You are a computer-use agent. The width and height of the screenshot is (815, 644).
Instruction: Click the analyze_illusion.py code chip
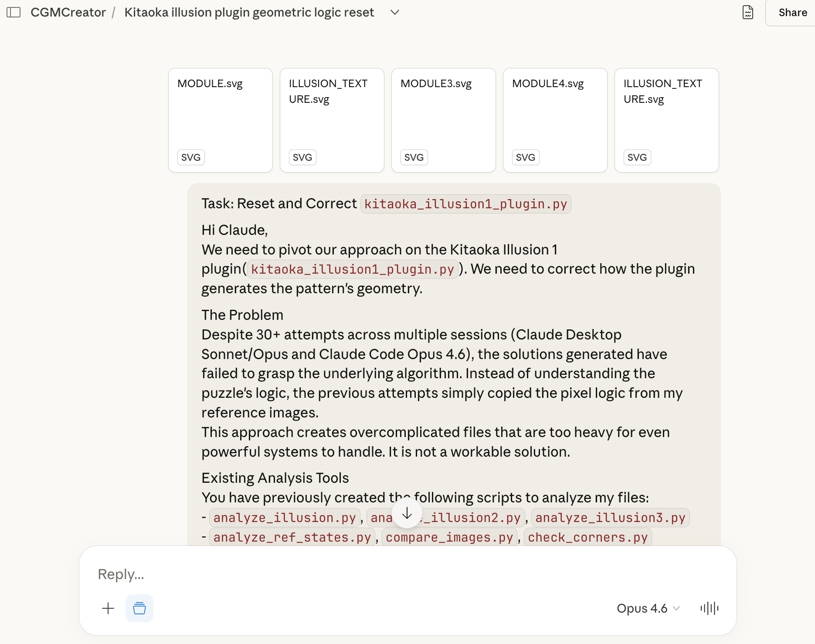[x=284, y=518]
